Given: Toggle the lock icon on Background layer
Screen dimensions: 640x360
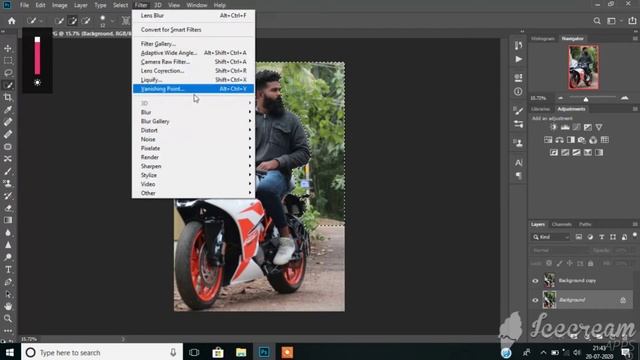Looking at the screenshot, I should point(623,300).
